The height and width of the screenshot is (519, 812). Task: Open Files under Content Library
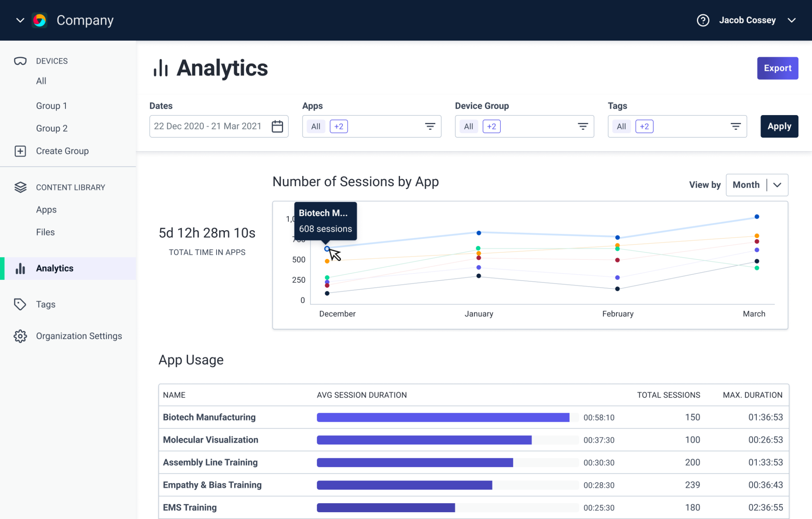[45, 232]
